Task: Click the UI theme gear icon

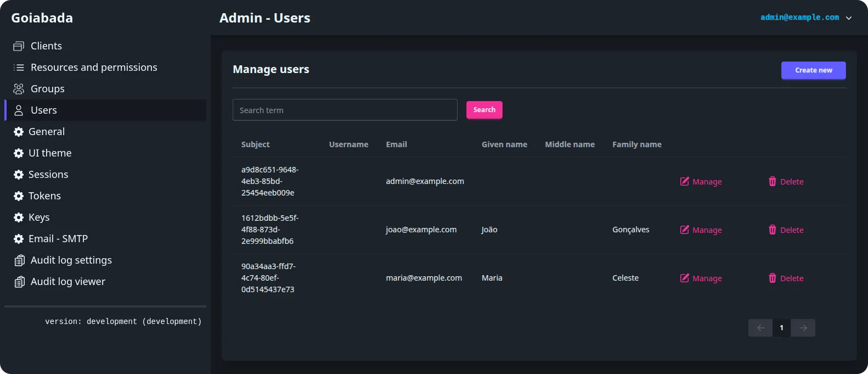Action: coord(19,153)
